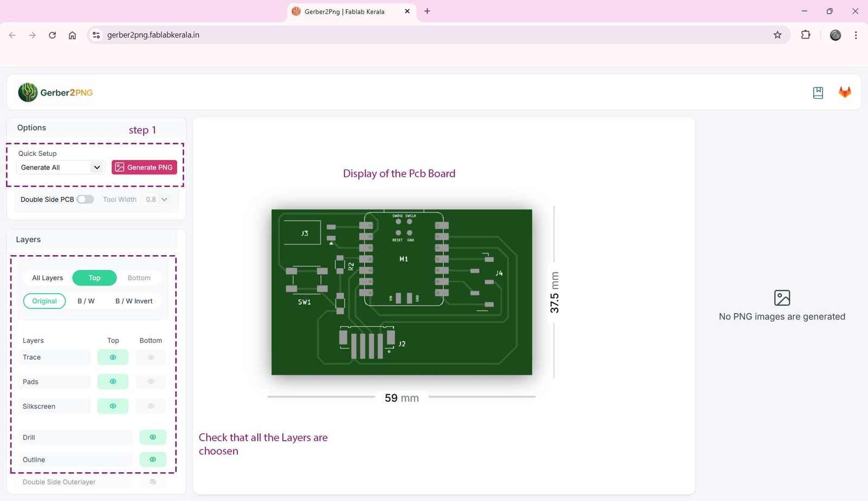Switch to the Bottom layers tab
Screen dimensions: 868x501
click(x=139, y=277)
